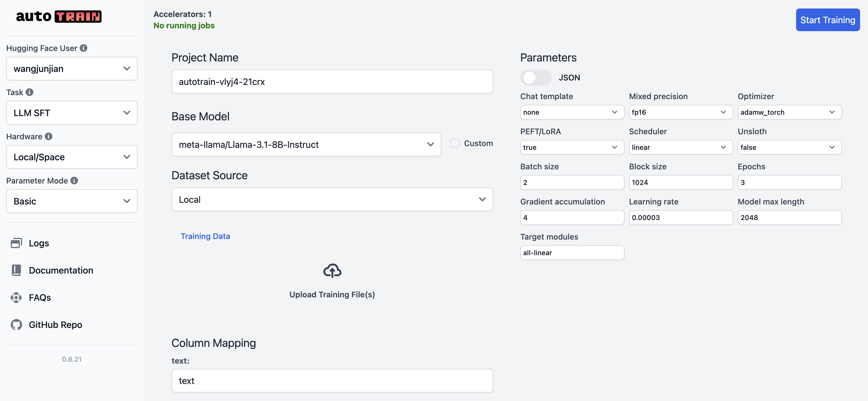Expand the Base Model dropdown
868x401 pixels.
pyautogui.click(x=306, y=144)
